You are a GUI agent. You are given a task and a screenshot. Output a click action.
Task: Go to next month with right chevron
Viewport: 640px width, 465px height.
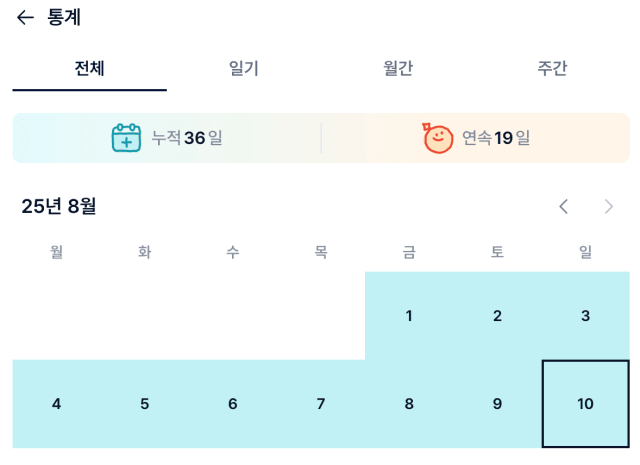609,207
